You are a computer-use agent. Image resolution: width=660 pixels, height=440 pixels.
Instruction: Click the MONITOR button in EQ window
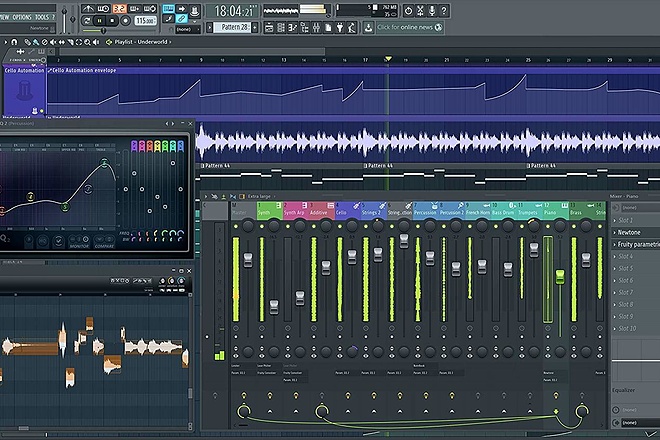pos(79,242)
